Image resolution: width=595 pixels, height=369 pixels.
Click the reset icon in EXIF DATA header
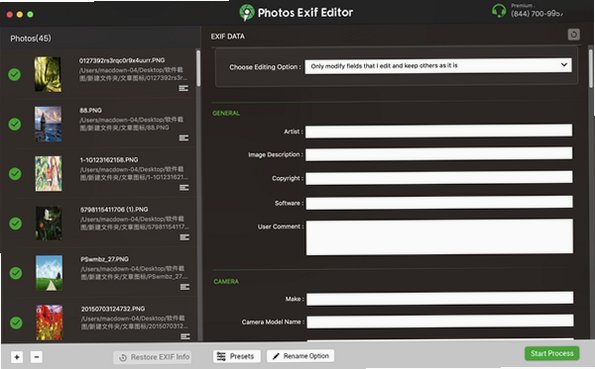pyautogui.click(x=574, y=35)
